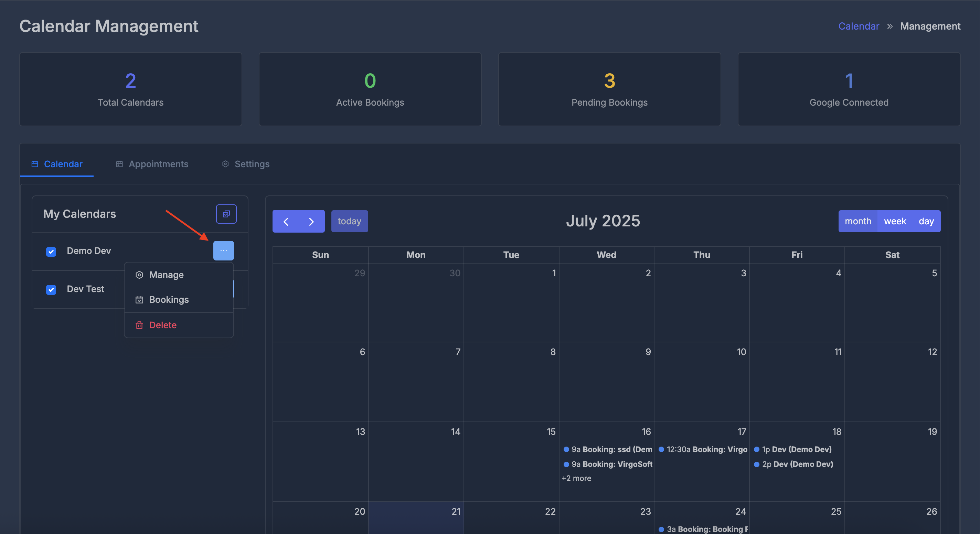
Task: Uncheck the Demo Dev calendar checkbox
Action: [51, 252]
